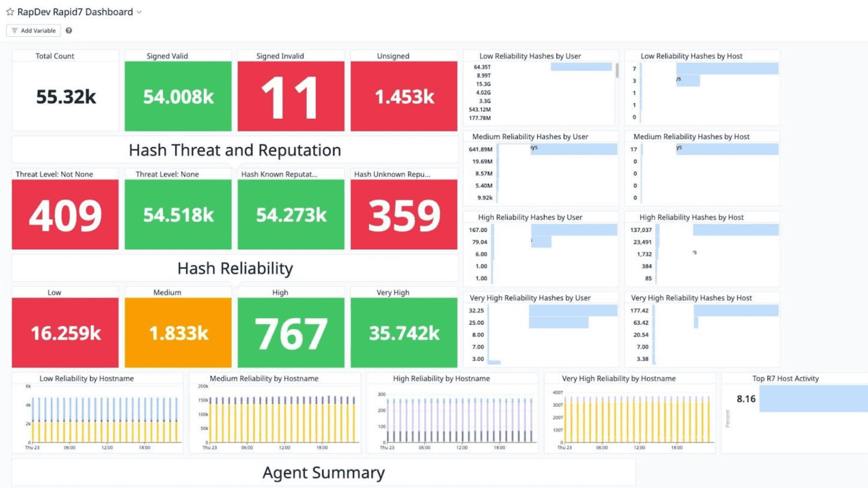Viewport: 868px width, 488px height.
Task: Select 19.69M in Medium Reliability by User
Action: coord(482,161)
